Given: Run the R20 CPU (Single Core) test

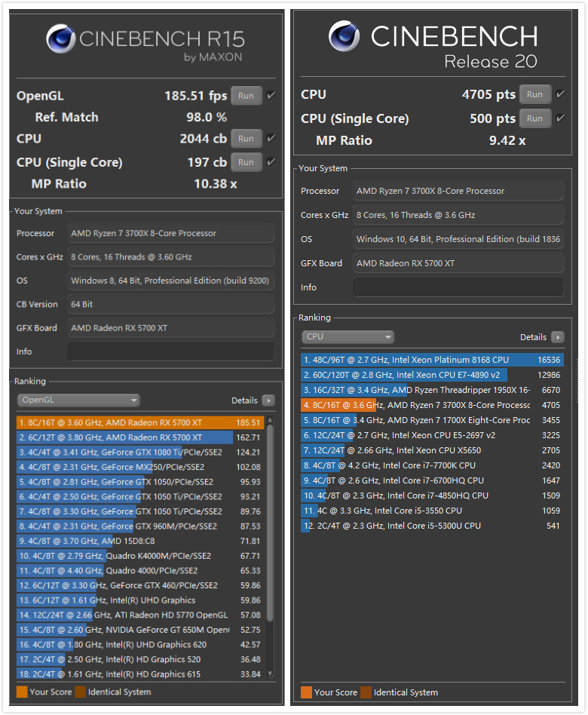Looking at the screenshot, I should 534,118.
